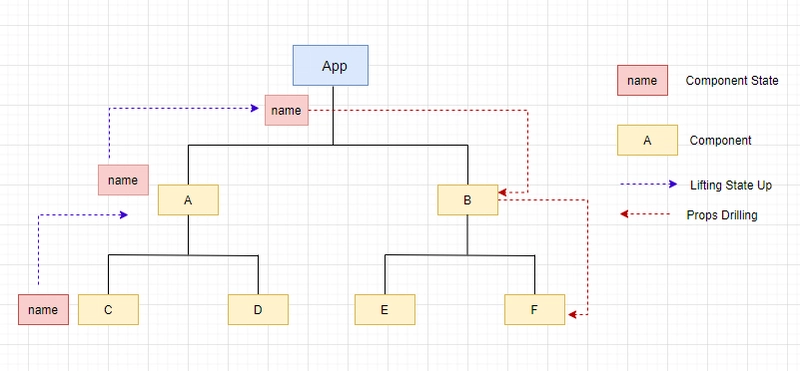Select the legend's A box beside Component label
Screen dimensions: 800x371
tap(647, 140)
